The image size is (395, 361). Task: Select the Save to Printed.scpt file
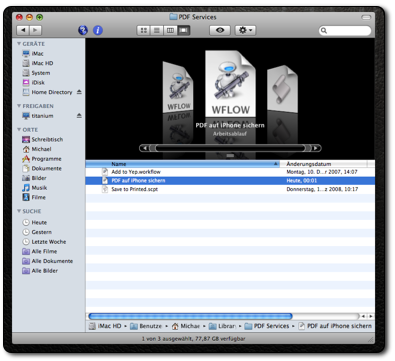pos(230,189)
